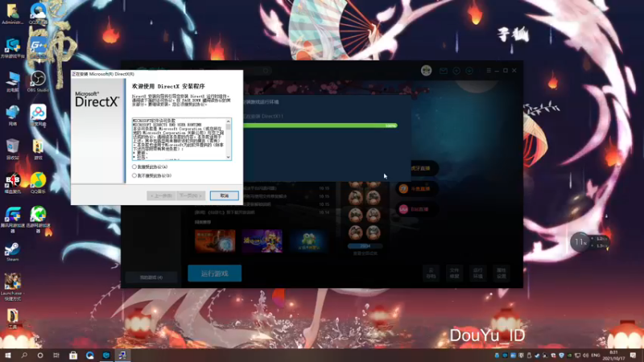
Task: Click the 运行游戏 button in game platform
Action: (215, 274)
